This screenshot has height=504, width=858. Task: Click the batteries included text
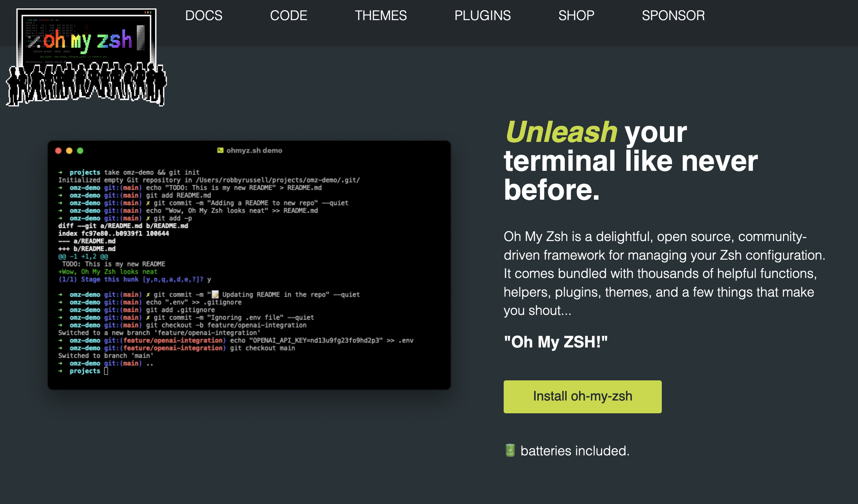575,451
